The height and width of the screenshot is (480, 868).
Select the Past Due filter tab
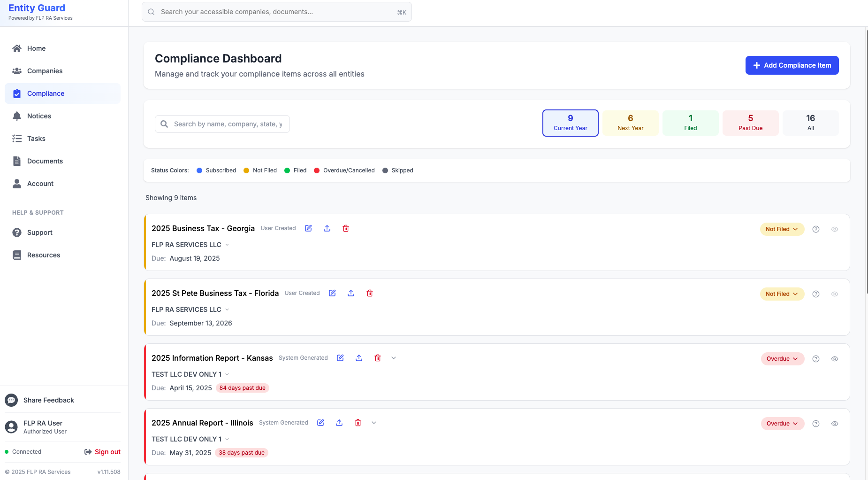751,123
